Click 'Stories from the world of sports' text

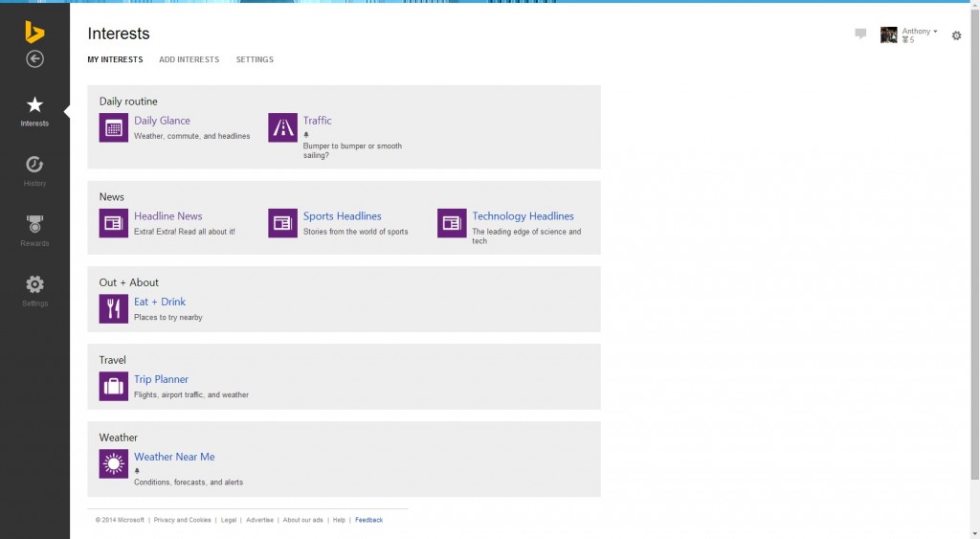(356, 232)
